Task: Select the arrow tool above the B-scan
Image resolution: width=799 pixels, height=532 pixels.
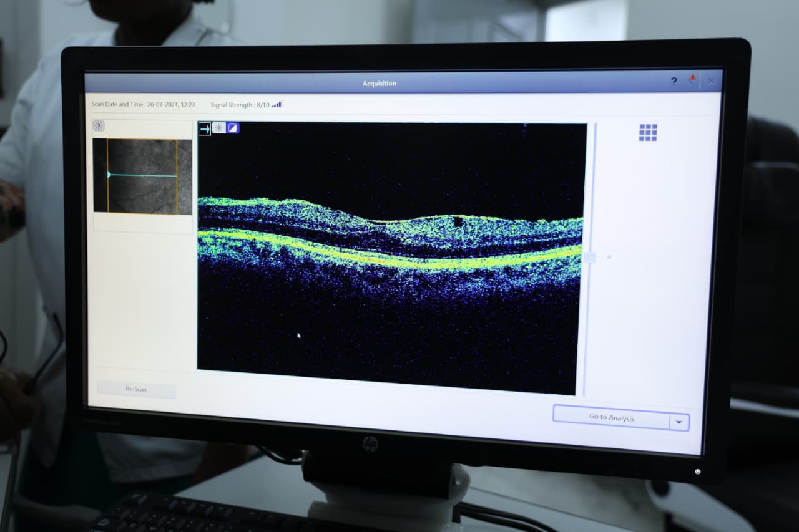Action: 205,128
